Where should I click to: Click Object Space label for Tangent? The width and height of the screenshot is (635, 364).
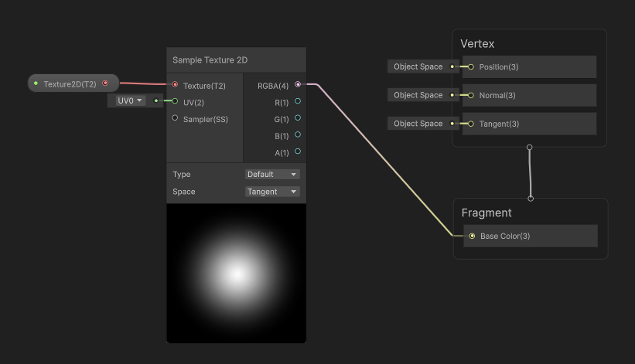tap(418, 124)
